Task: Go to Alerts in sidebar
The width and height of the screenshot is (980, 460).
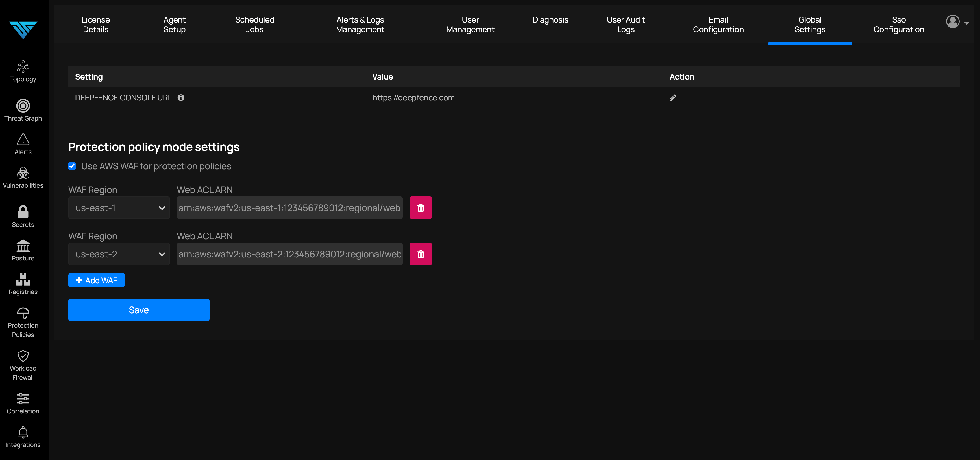Action: tap(23, 144)
